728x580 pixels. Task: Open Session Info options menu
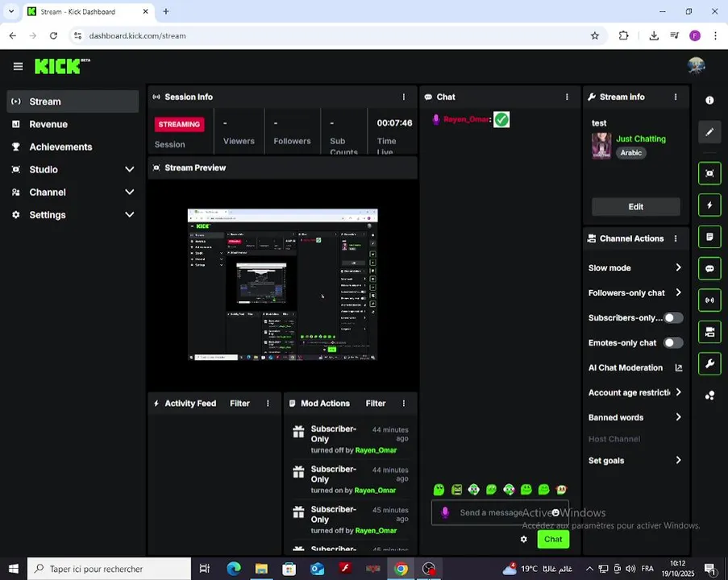[403, 97]
